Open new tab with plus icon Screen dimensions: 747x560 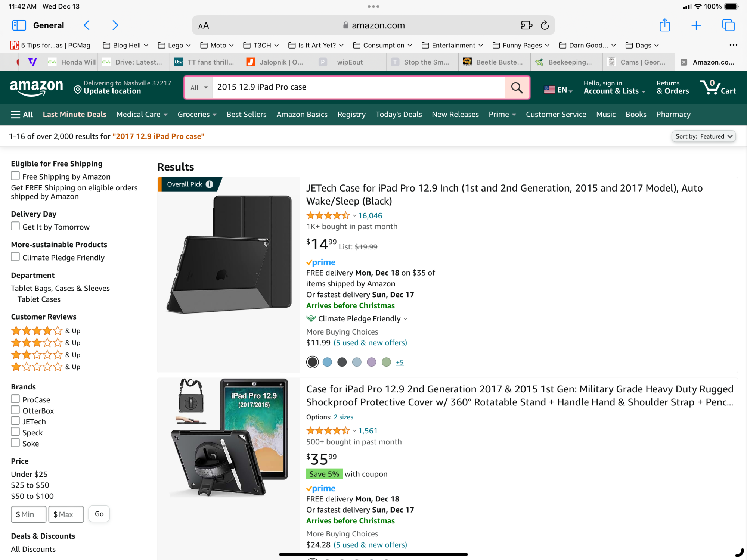pos(696,25)
